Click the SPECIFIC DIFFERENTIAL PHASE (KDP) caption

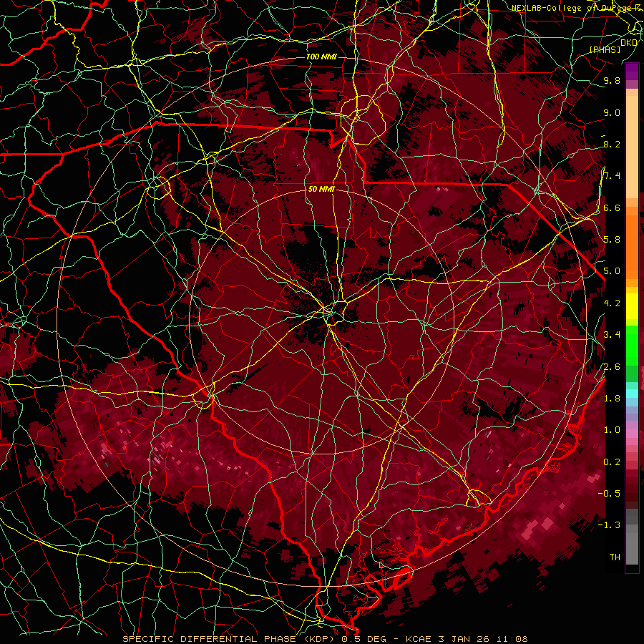point(231,639)
